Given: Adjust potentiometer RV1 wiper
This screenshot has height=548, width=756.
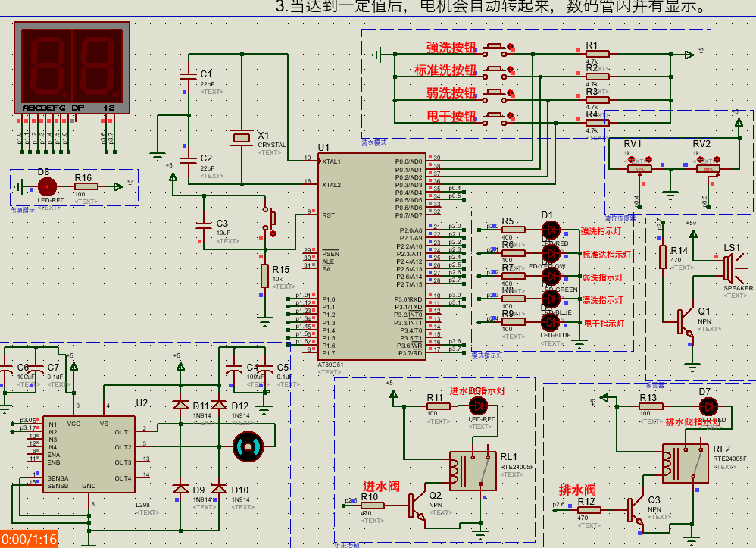Looking at the screenshot, I should tap(640, 169).
